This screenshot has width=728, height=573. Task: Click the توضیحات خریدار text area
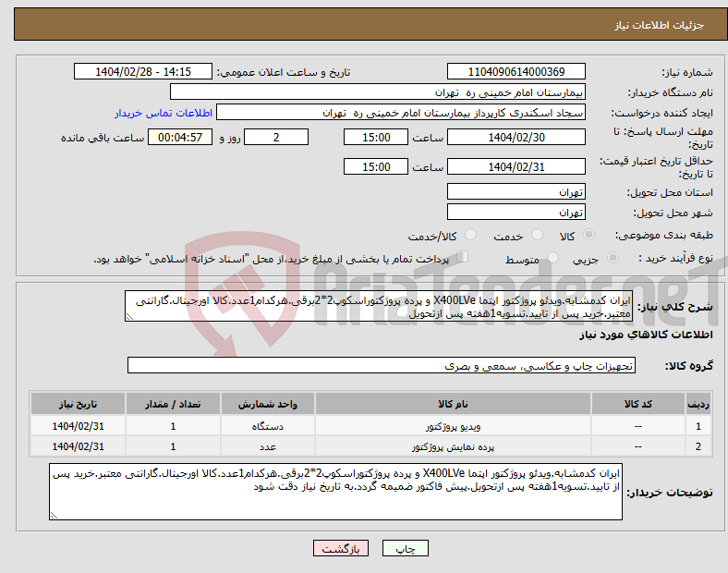[x=335, y=492]
